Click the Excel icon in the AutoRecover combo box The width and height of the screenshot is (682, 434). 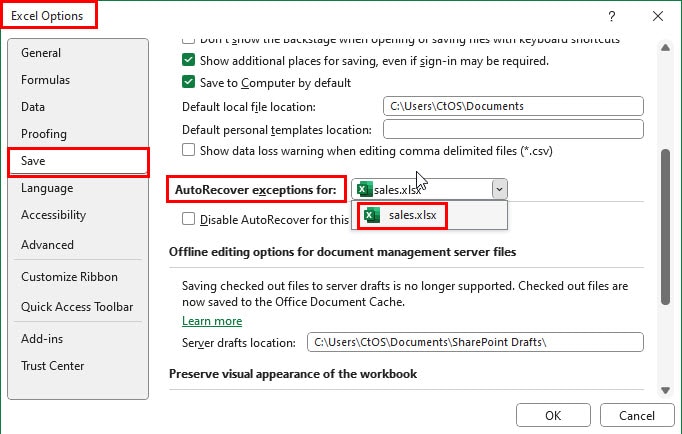[x=364, y=190]
